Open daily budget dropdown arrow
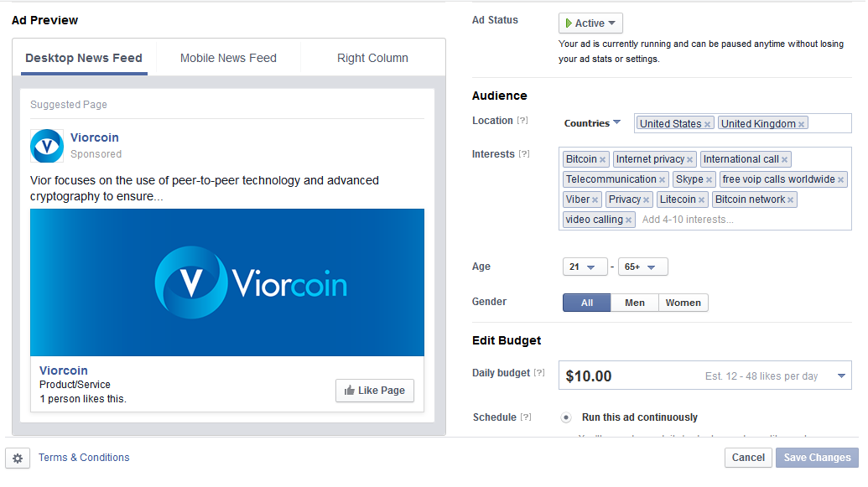The height and width of the screenshot is (487, 868). (x=841, y=376)
